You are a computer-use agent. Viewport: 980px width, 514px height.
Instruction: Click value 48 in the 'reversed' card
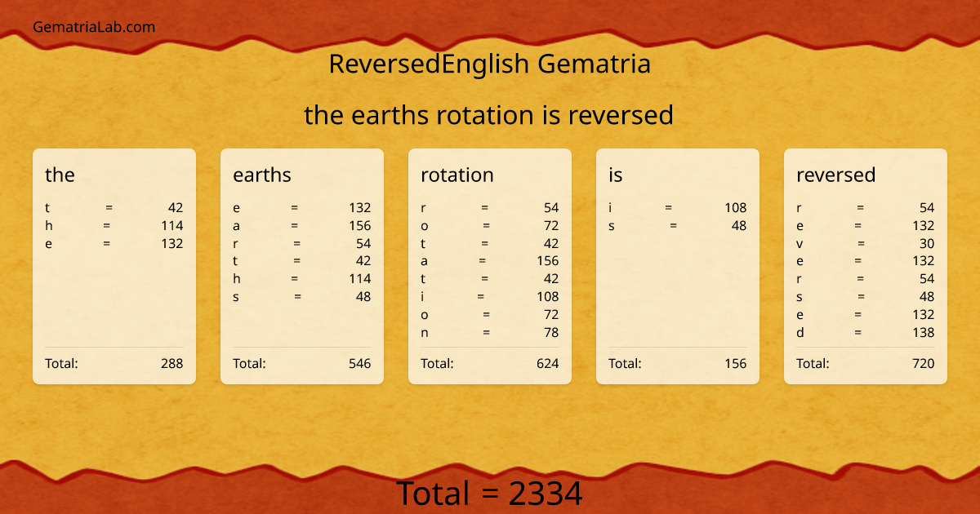pyautogui.click(x=927, y=297)
